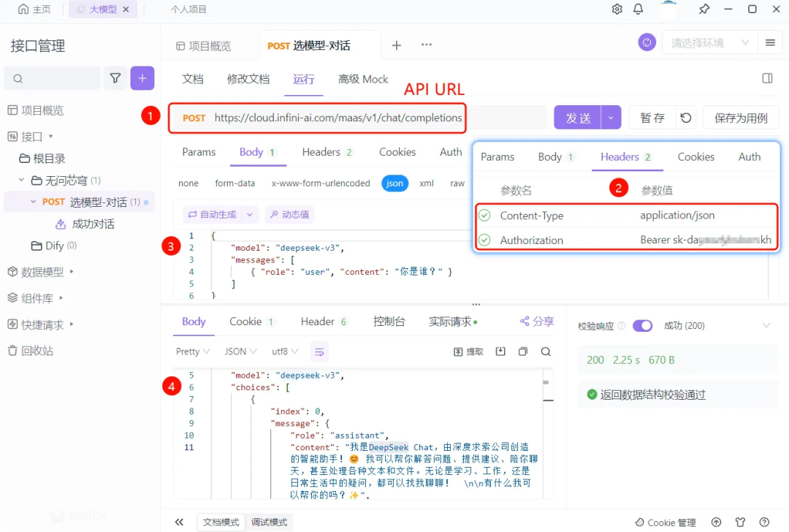Select x-www-form-urlencoded body type

point(321,183)
